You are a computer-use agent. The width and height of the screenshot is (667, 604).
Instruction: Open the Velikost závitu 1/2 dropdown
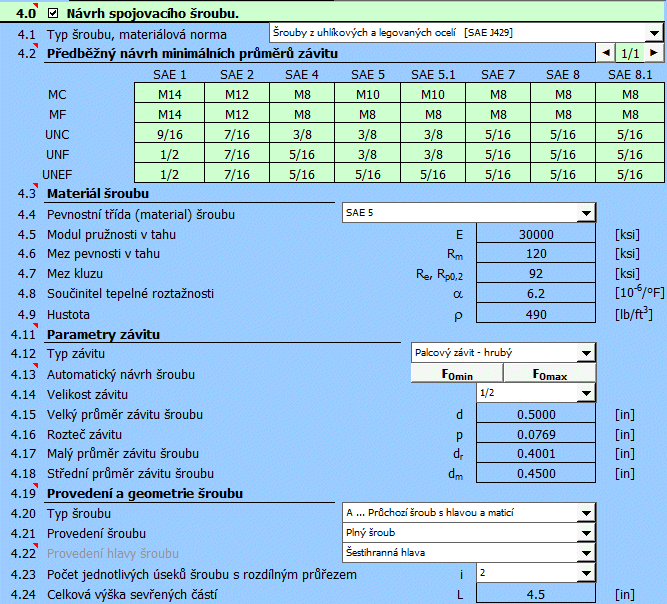585,394
